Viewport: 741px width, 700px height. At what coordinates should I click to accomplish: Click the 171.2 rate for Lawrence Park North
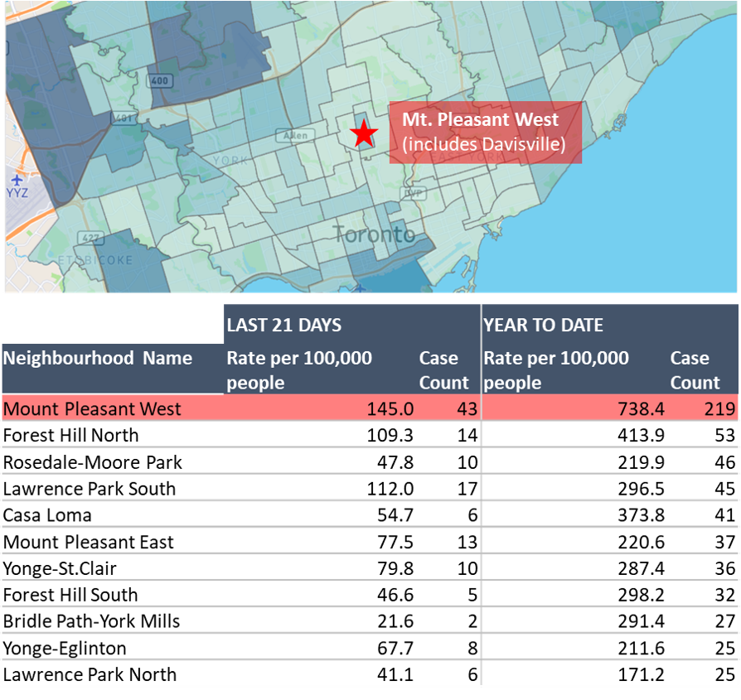642,675
